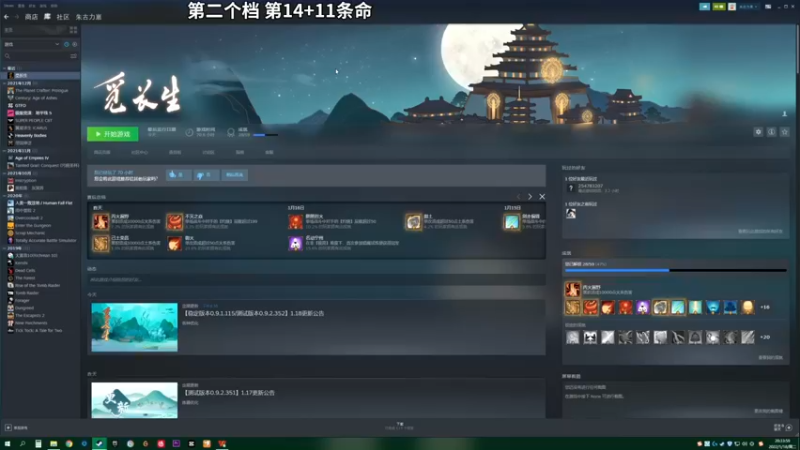The image size is (800, 450).
Task: Recommend game with thumbs up
Action: tap(178, 175)
